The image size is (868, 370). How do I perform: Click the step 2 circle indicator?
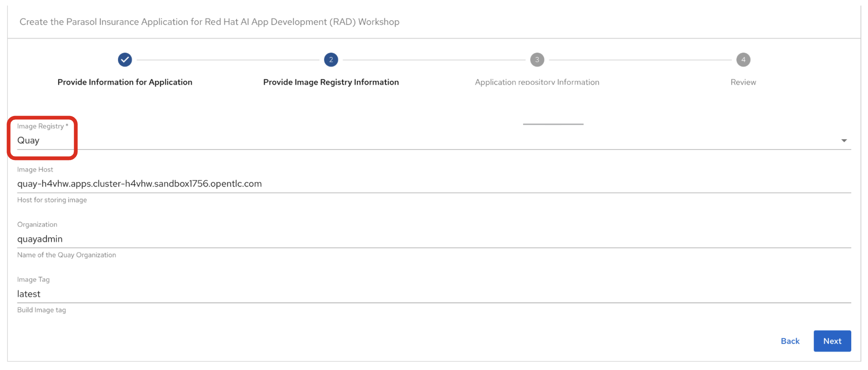pyautogui.click(x=331, y=60)
